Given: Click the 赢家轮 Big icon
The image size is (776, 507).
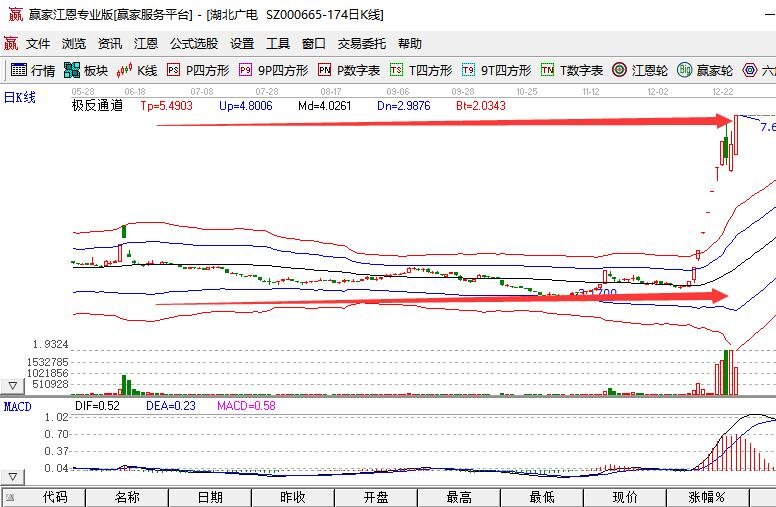Looking at the screenshot, I should click(x=684, y=70).
